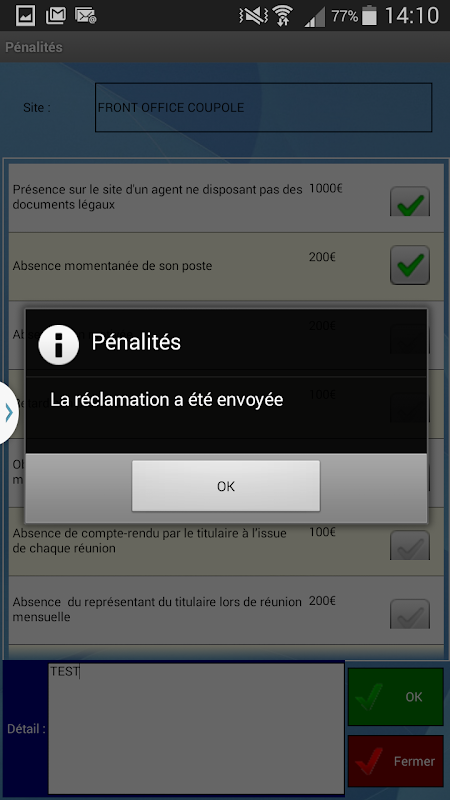The image size is (450, 800).
Task: Tap the Wi-Fi status icon
Action: tap(282, 16)
